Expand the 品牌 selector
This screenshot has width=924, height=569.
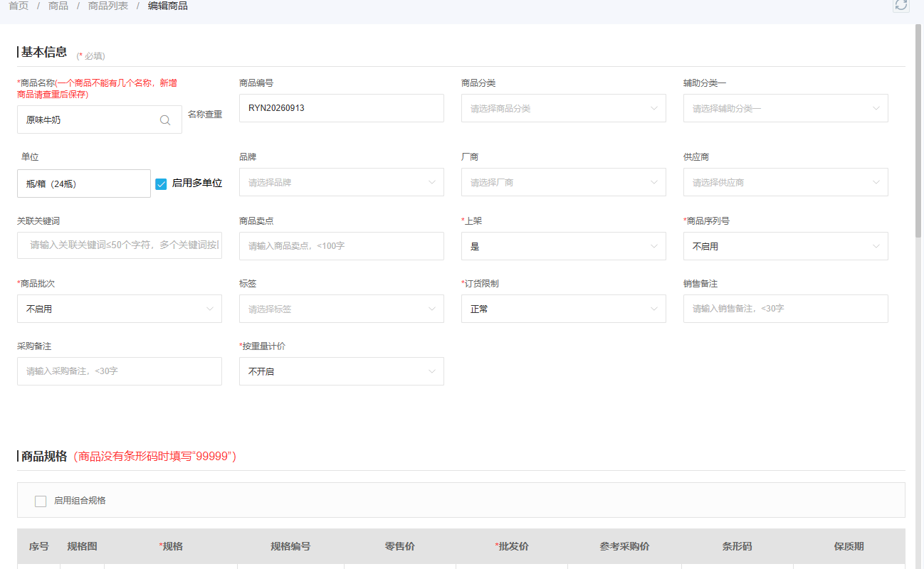(x=342, y=182)
